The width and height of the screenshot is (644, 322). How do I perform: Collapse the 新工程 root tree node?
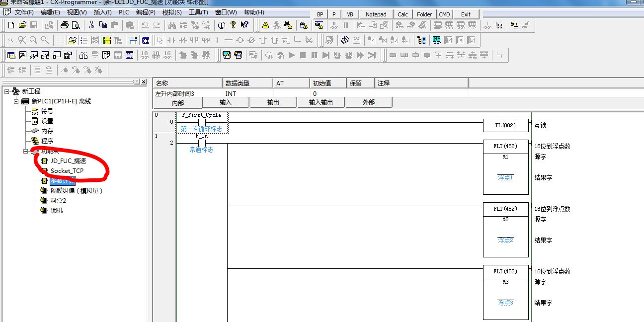tap(7, 91)
